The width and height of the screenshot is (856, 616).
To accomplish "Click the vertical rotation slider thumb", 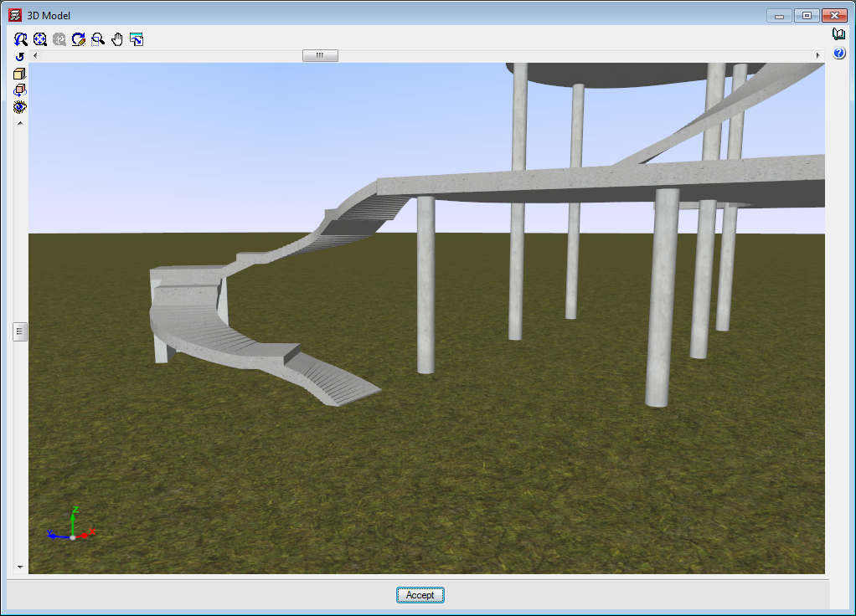I will point(20,332).
